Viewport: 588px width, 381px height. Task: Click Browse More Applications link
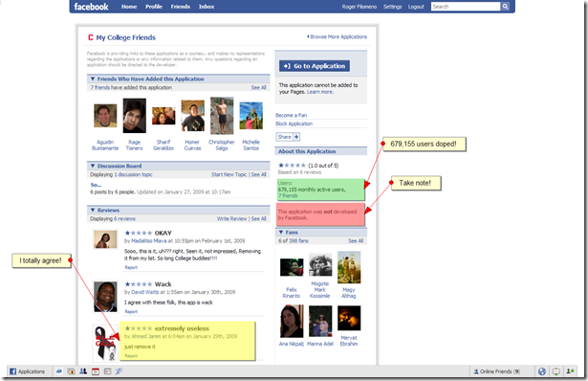point(338,36)
